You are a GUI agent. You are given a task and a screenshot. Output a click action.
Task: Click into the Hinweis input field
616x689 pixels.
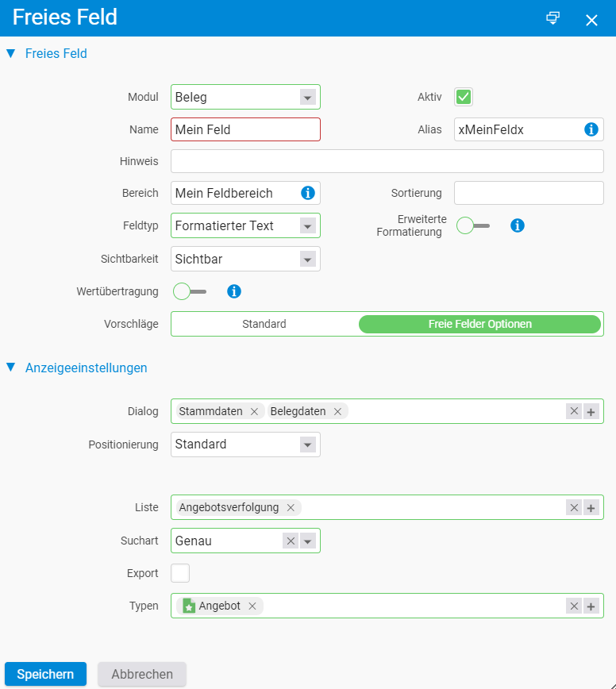387,161
